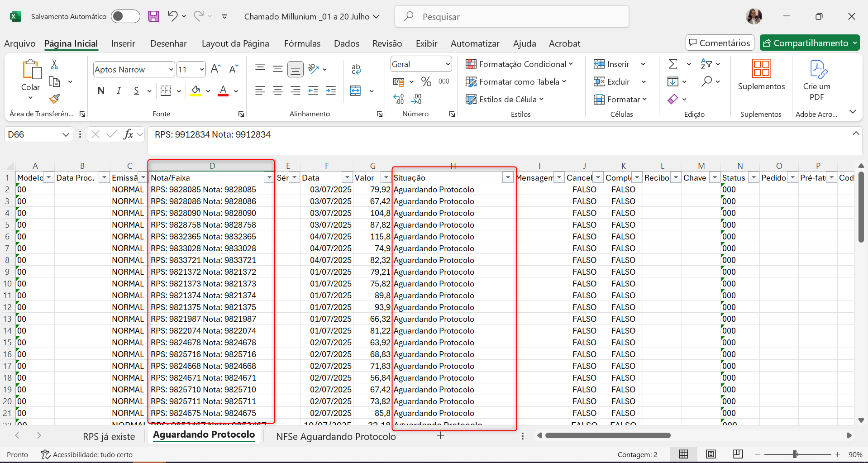Select the Format Painter brush
The height and width of the screenshot is (463, 868).
[x=54, y=99]
